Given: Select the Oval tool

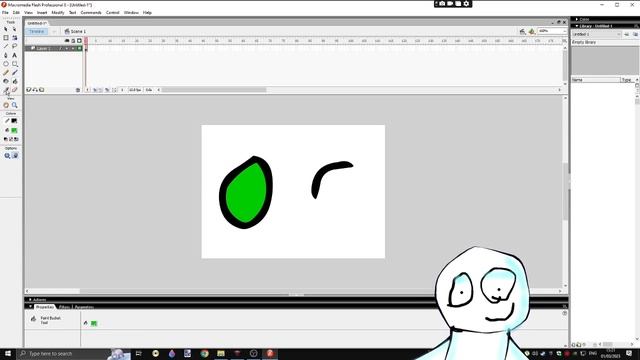Looking at the screenshot, I should (6, 64).
